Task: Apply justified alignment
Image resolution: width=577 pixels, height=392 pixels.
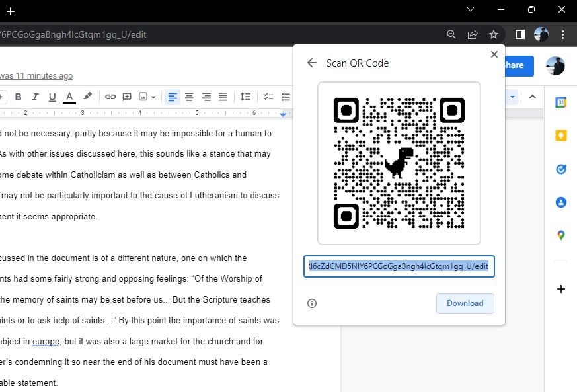Action: (223, 97)
